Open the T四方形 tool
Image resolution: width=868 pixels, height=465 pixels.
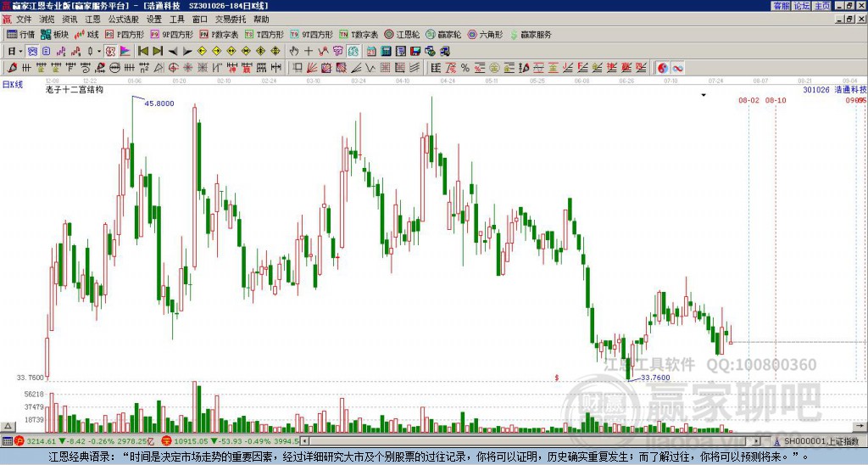tap(264, 34)
